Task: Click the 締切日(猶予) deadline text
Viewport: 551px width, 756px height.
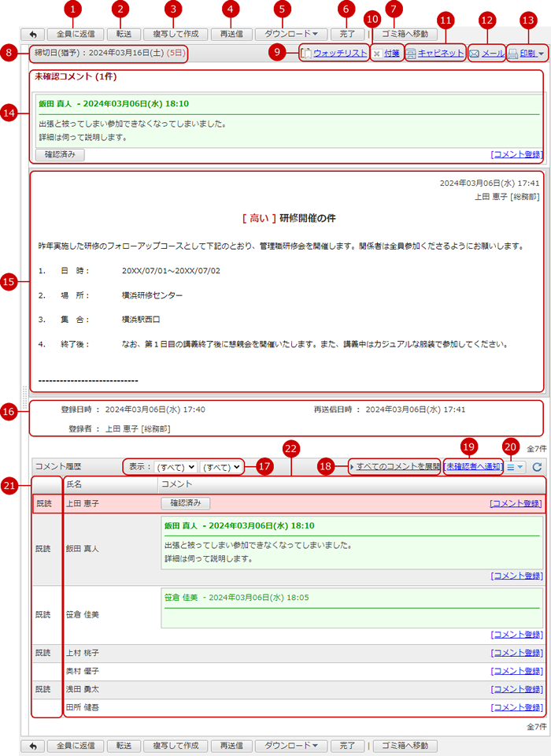Action: [110, 53]
